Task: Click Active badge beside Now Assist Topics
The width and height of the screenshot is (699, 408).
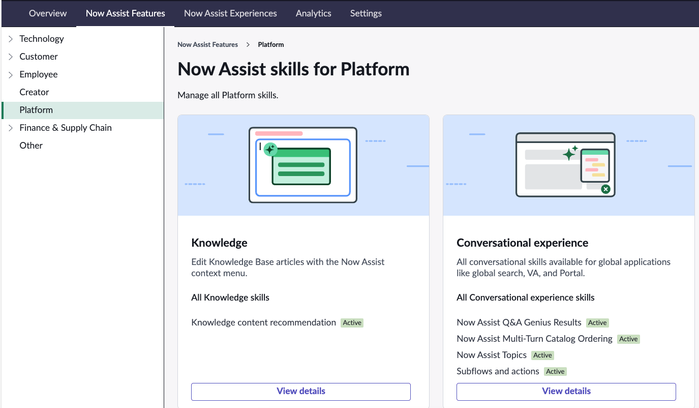Action: (x=543, y=355)
